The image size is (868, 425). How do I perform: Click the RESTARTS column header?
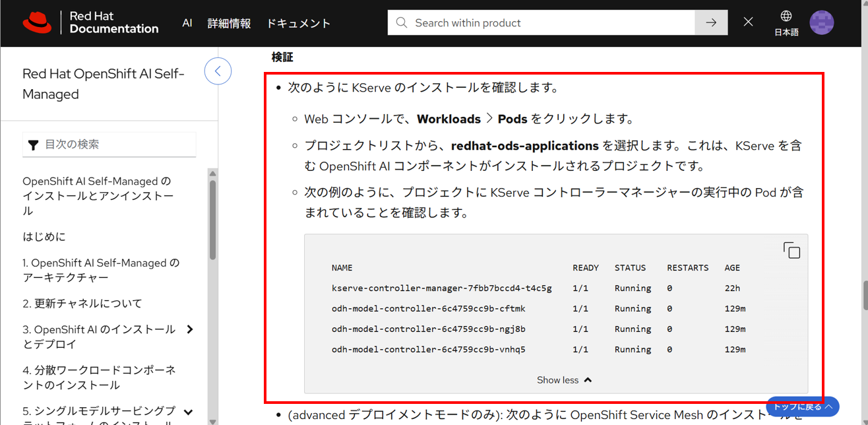click(x=688, y=268)
